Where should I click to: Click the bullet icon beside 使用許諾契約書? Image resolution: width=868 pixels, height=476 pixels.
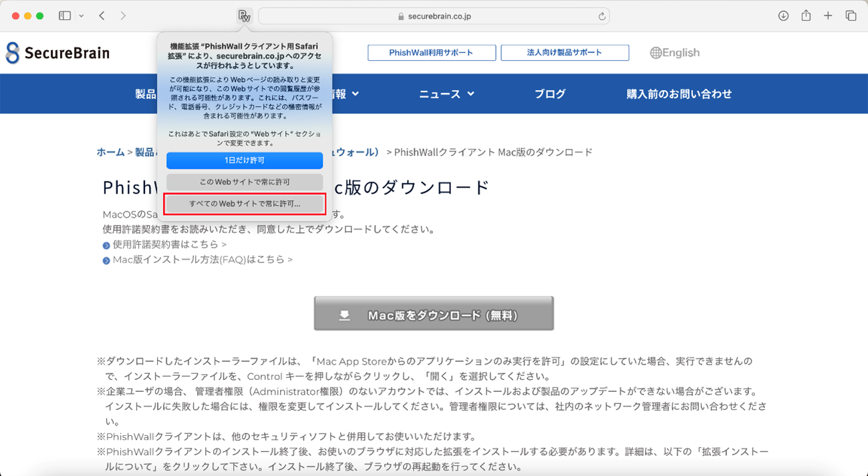coord(106,246)
